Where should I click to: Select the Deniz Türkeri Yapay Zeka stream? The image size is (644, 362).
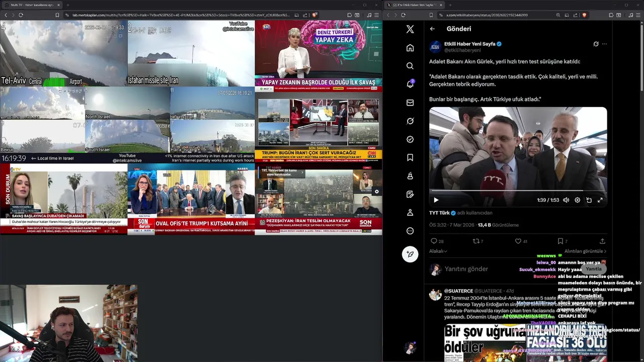318,55
